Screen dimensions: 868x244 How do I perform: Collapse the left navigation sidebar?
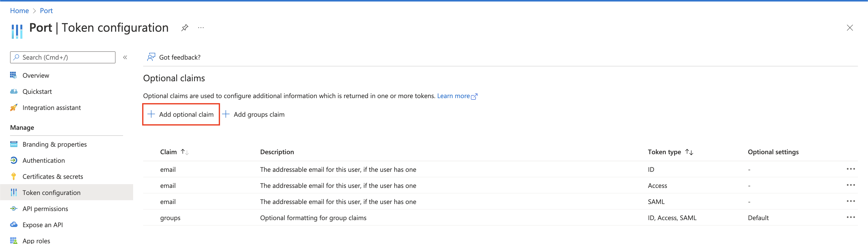coord(125,57)
